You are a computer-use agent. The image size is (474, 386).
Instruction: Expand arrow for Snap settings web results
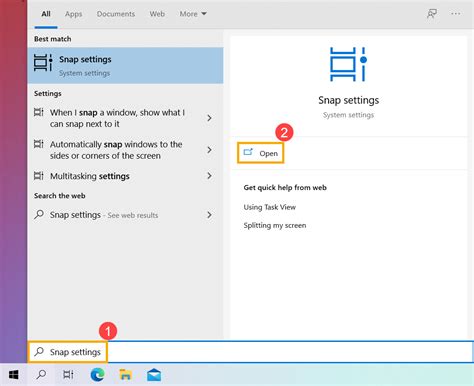(209, 215)
